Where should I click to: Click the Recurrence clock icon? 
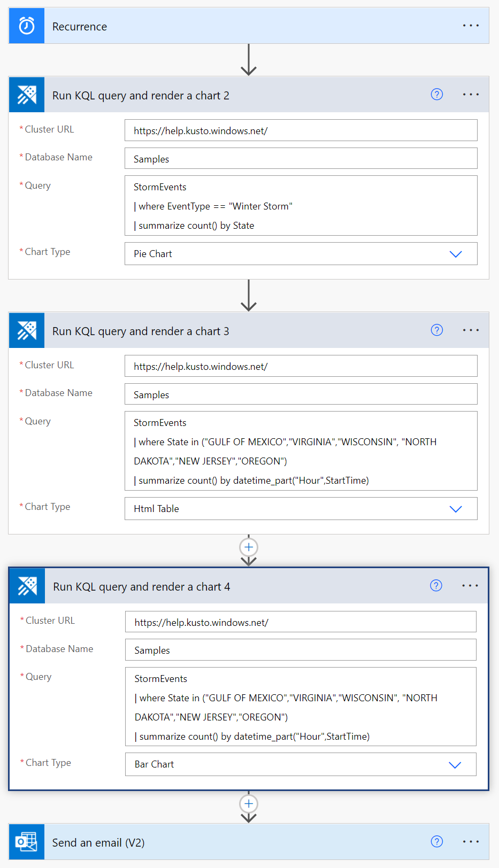pyautogui.click(x=27, y=26)
